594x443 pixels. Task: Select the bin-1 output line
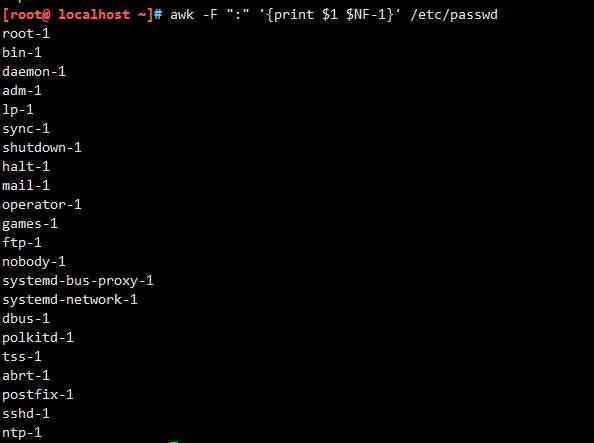click(22, 52)
